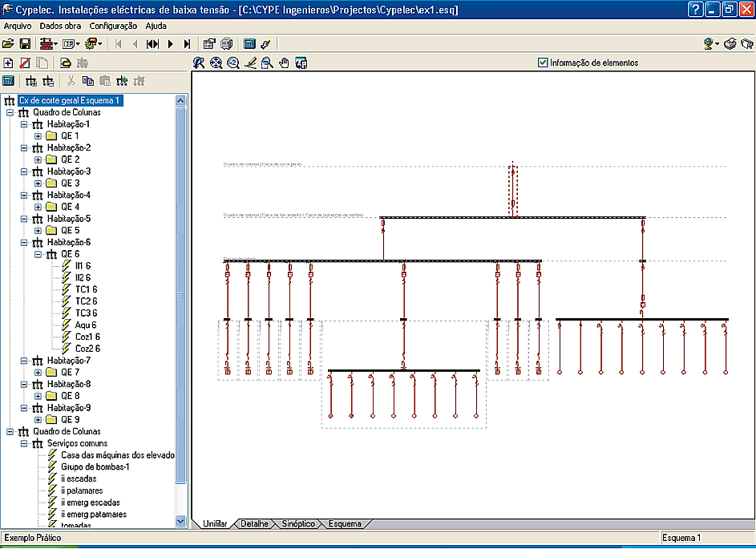Expand the QE 9 folder

click(38, 420)
